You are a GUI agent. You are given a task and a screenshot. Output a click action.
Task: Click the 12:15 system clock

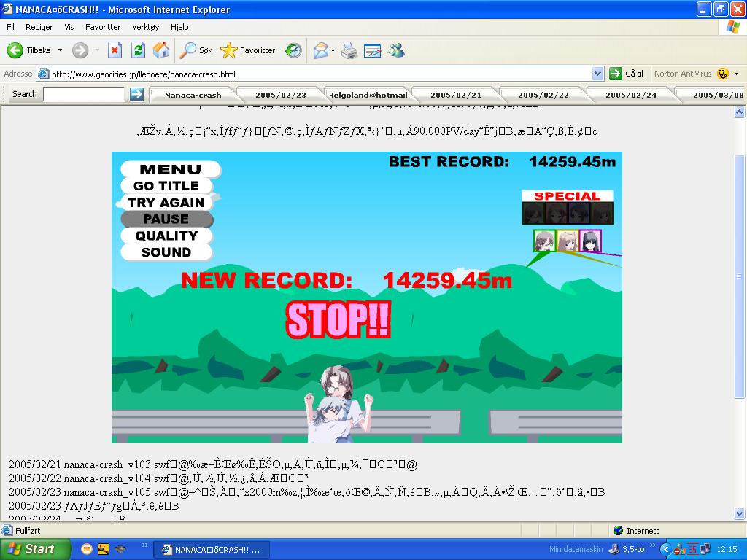pos(727,549)
